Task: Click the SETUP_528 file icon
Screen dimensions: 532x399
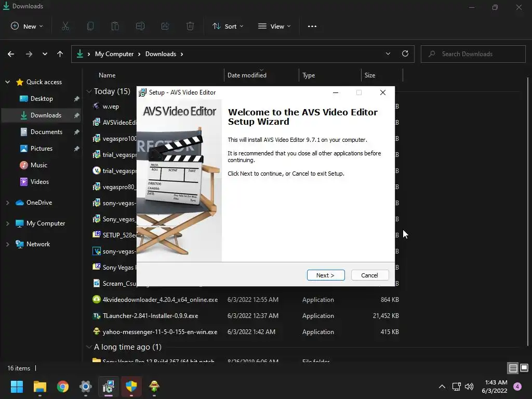Action: 97,234
